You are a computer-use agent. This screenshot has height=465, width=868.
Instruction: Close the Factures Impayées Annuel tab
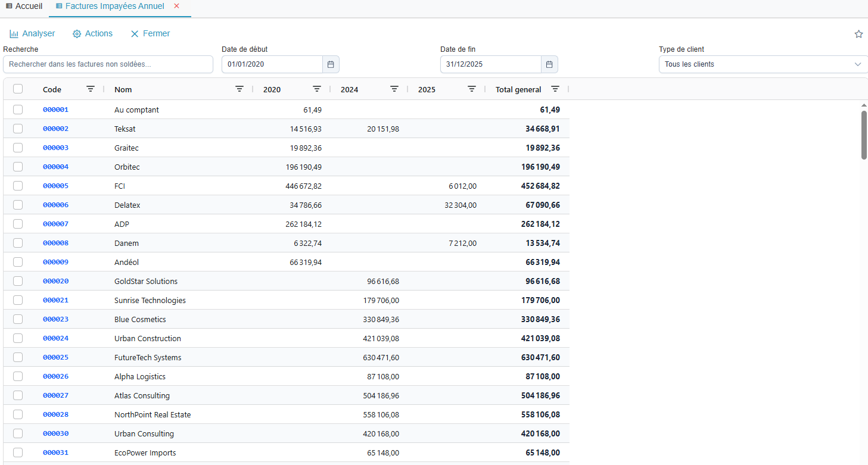tap(176, 6)
